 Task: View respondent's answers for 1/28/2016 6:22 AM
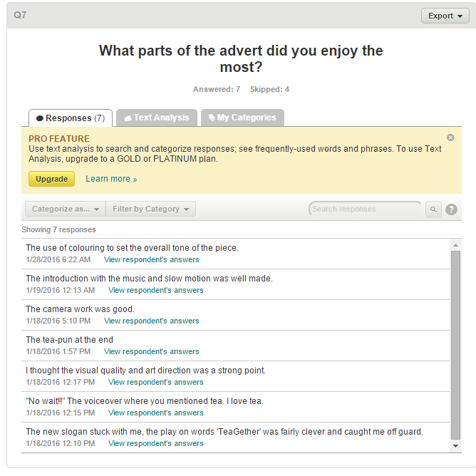click(152, 259)
